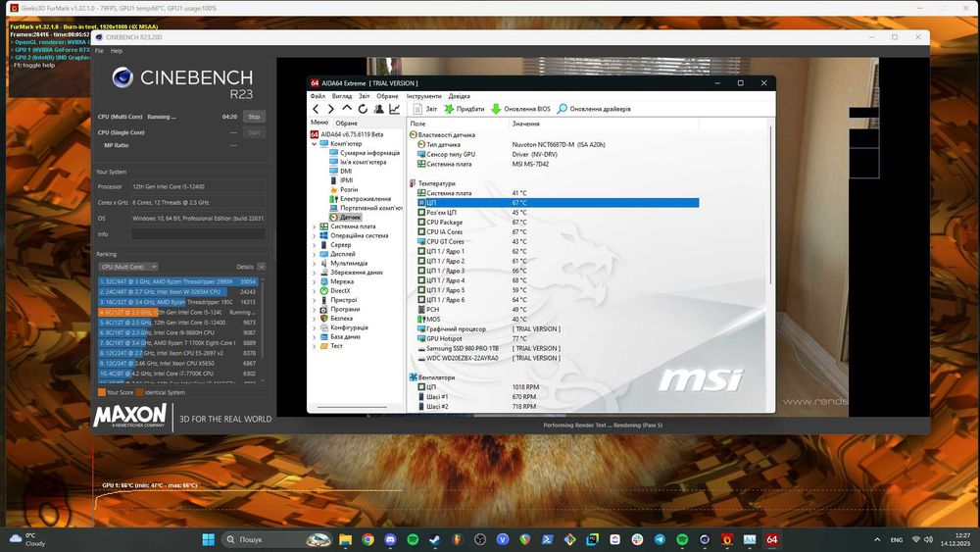Expand the Дисплей tree node
The height and width of the screenshot is (552, 980).
[x=315, y=254]
